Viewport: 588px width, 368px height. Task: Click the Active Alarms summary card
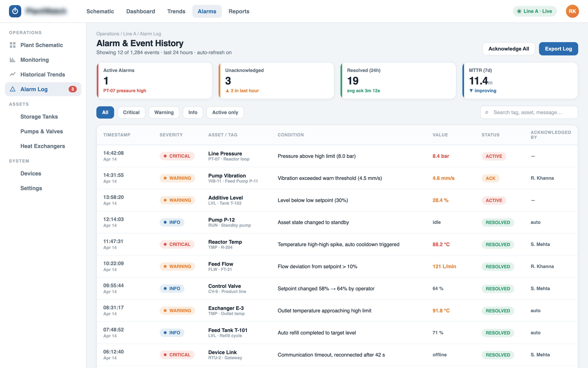pyautogui.click(x=155, y=81)
